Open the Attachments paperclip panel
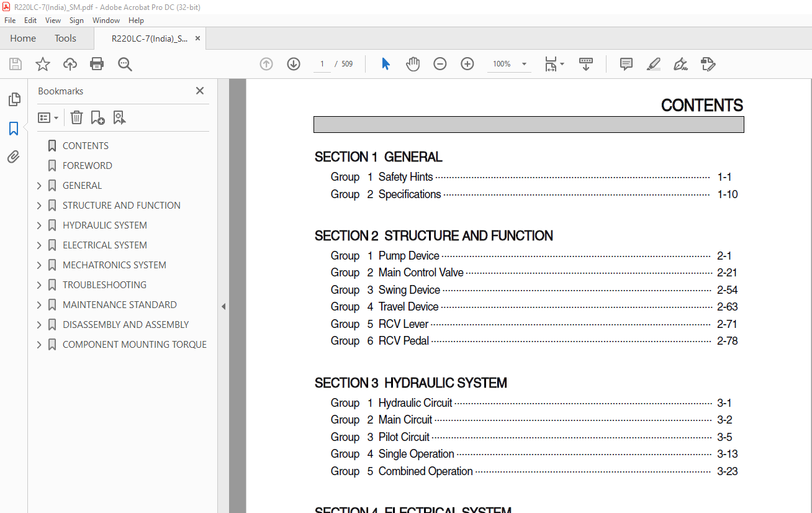Screen dimensions: 812x513 click(14, 157)
